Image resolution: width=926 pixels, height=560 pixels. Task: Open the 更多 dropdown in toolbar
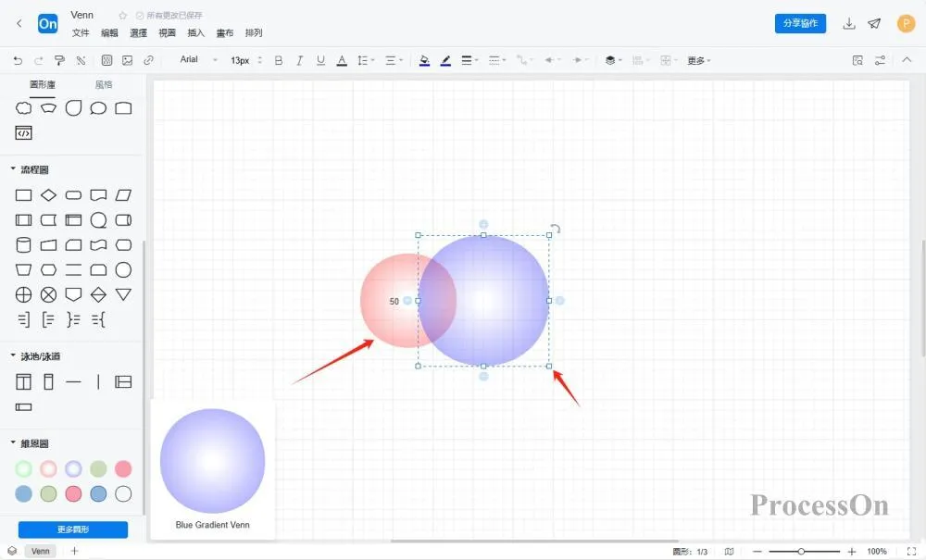tap(698, 60)
